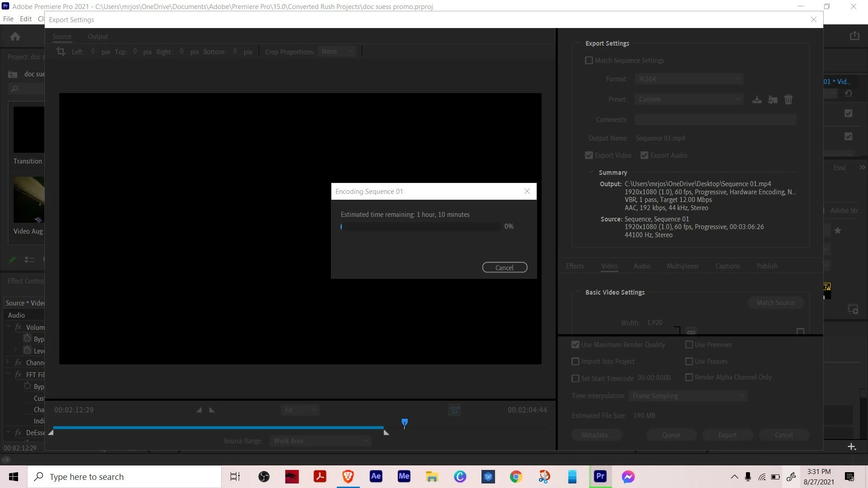Click the blue playhead marker on timeline

tap(405, 422)
